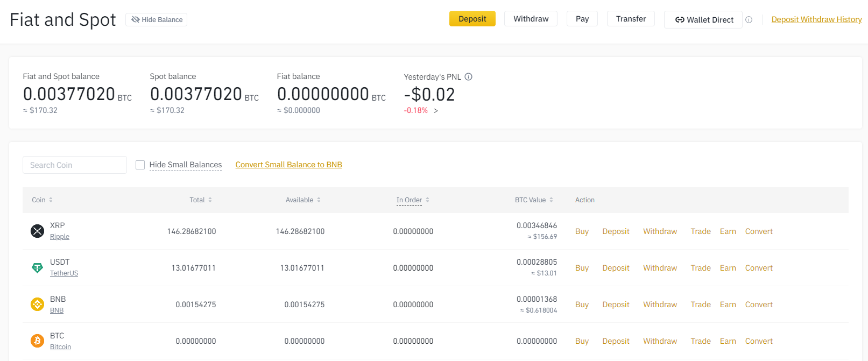Open the BNB coin name link

(x=57, y=310)
